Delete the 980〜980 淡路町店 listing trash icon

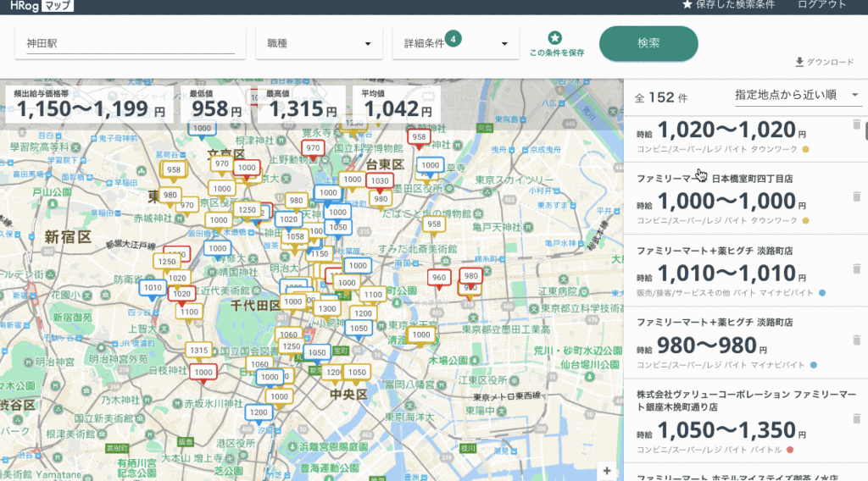click(x=857, y=340)
